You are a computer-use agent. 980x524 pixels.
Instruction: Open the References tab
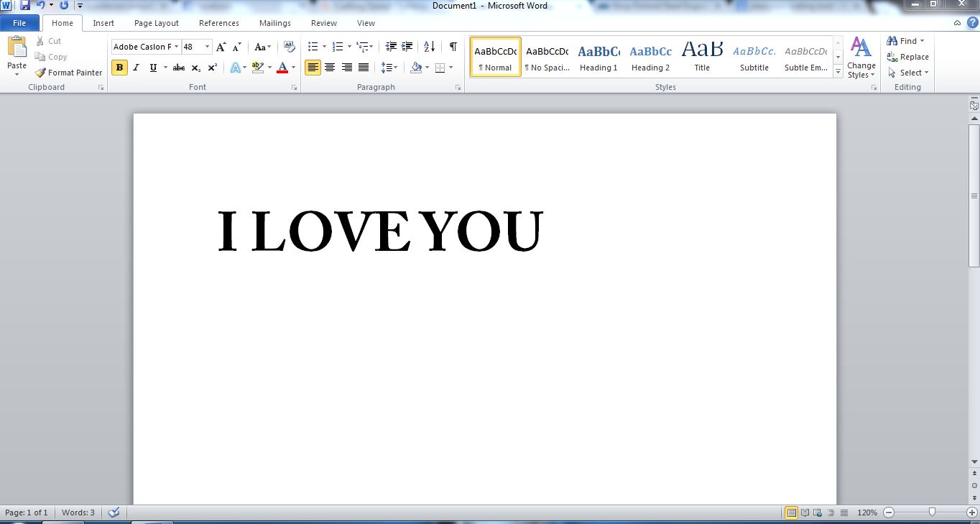tap(219, 23)
